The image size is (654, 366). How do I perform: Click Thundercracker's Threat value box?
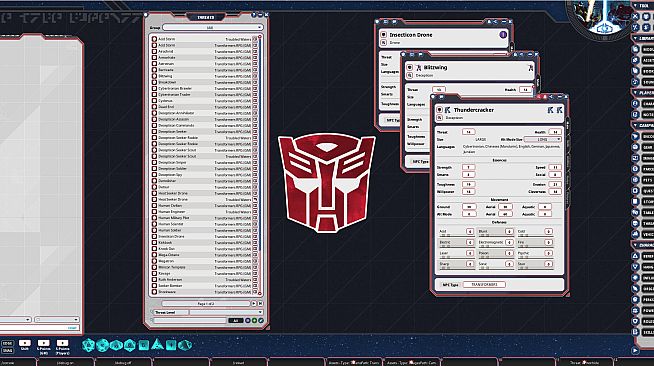(468, 132)
